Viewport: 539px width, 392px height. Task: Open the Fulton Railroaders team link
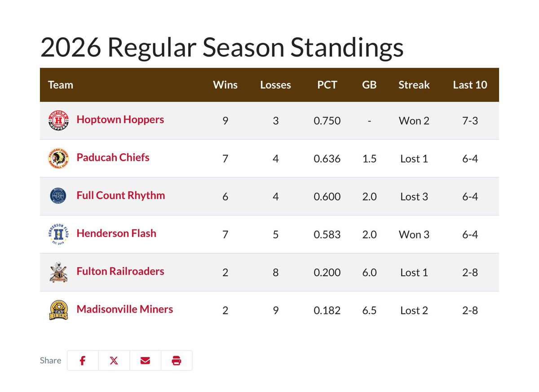coord(120,271)
